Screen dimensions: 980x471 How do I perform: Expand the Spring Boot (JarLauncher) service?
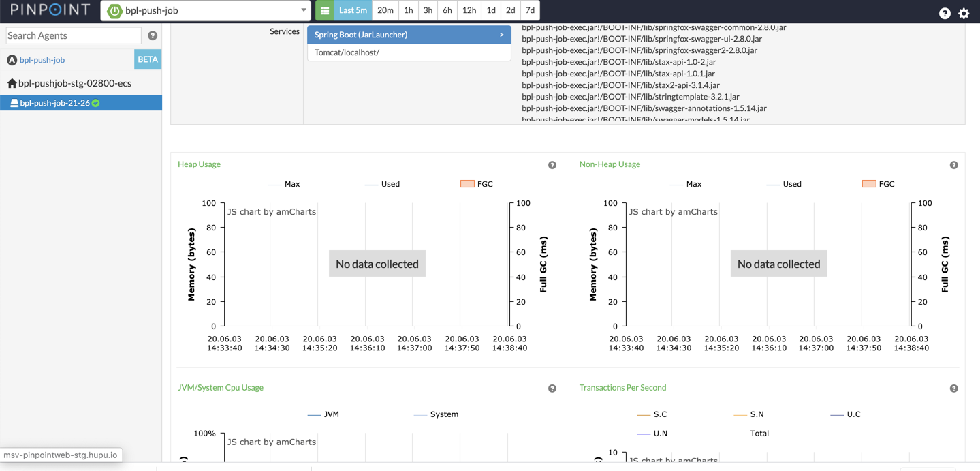click(x=409, y=34)
